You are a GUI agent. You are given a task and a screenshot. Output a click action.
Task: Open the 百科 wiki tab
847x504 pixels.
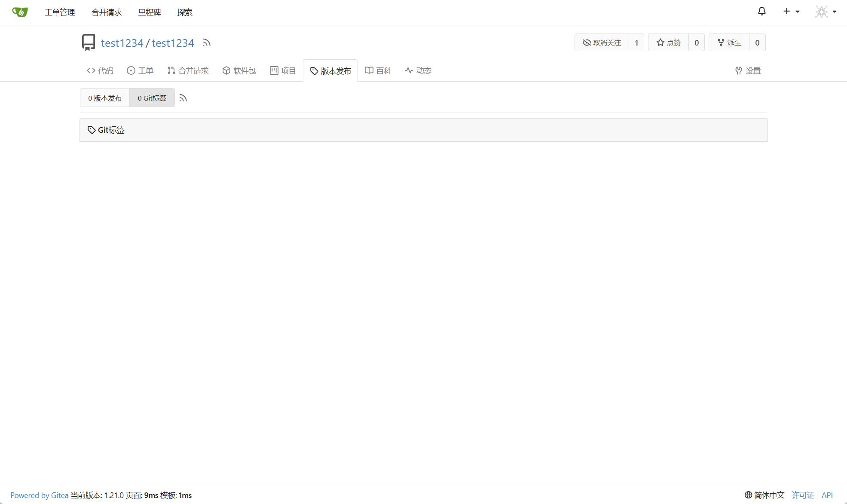(x=378, y=70)
